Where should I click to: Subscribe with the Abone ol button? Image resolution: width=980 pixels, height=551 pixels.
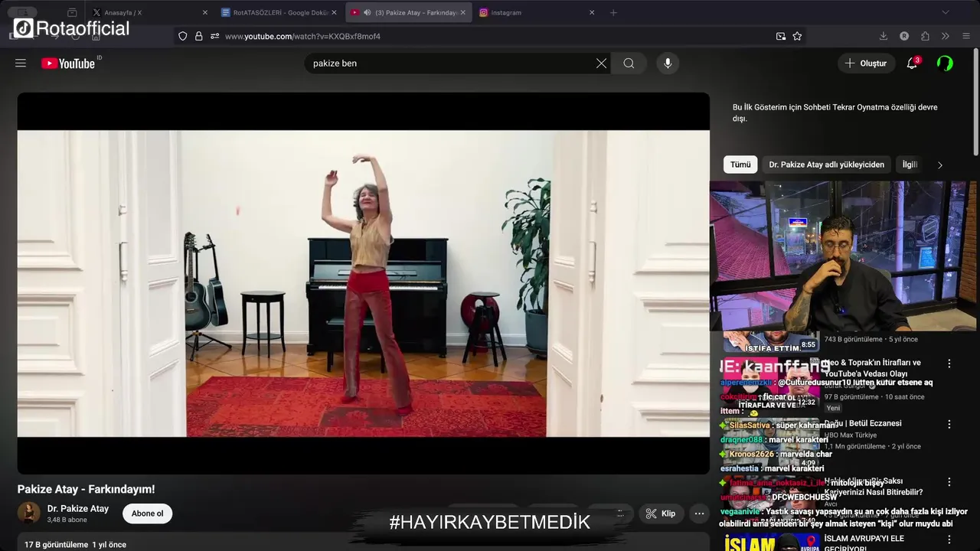click(x=147, y=514)
